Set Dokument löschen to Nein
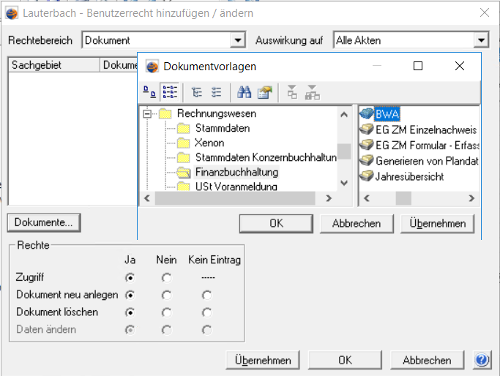The width and height of the screenshot is (500, 376). [166, 312]
